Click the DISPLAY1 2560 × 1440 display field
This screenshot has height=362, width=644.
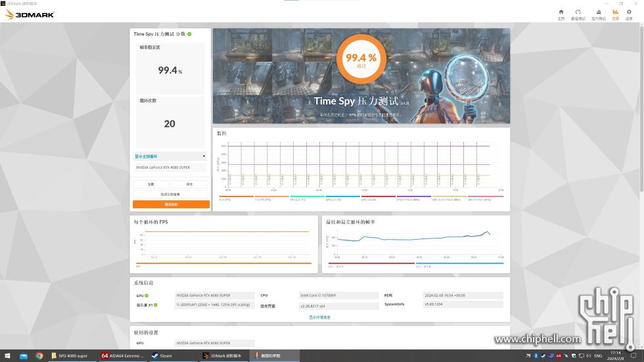215,305
